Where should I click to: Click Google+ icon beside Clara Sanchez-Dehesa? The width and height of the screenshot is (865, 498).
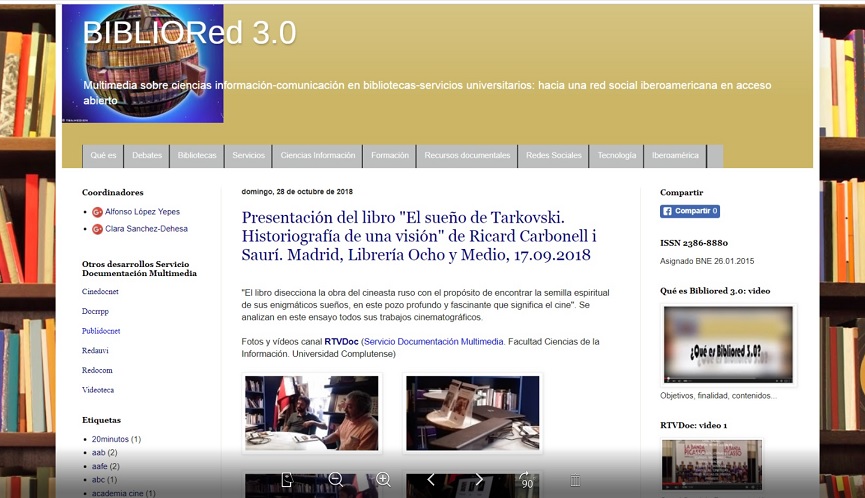97,229
